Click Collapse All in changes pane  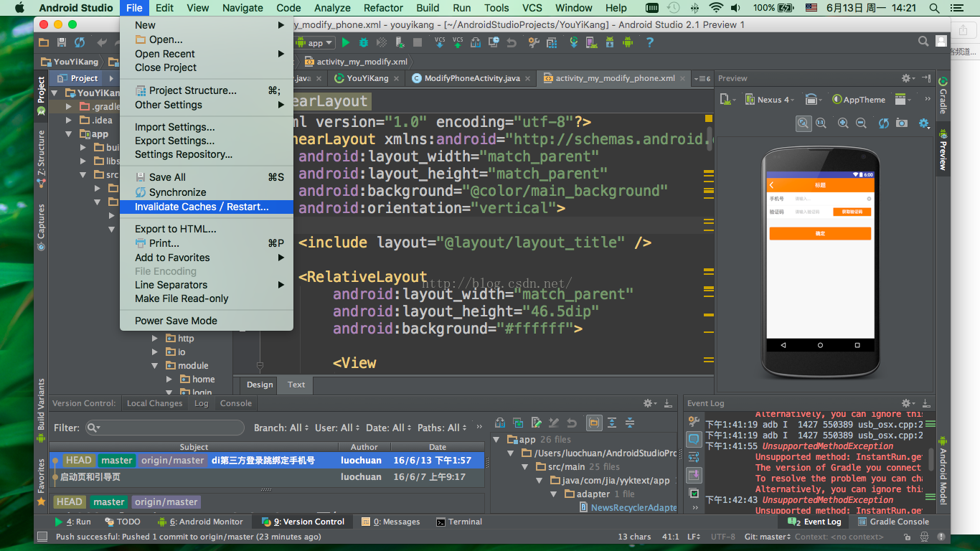pyautogui.click(x=629, y=423)
